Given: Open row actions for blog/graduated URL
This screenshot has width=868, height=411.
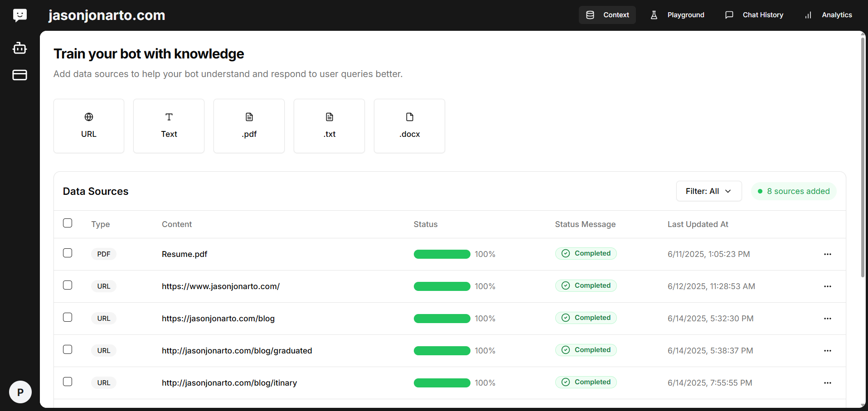Looking at the screenshot, I should click(x=827, y=351).
